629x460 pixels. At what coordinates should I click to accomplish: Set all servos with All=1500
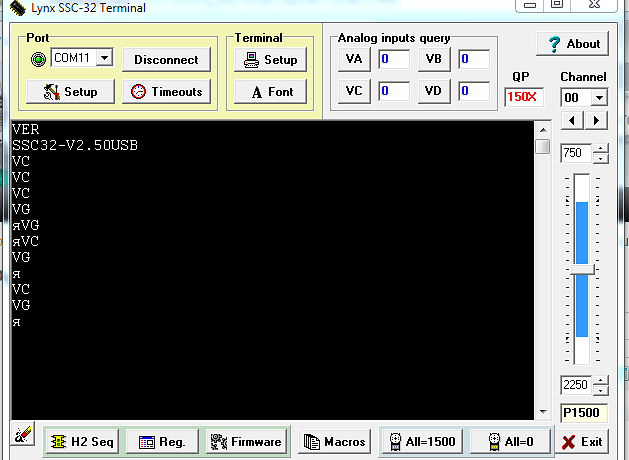click(422, 442)
